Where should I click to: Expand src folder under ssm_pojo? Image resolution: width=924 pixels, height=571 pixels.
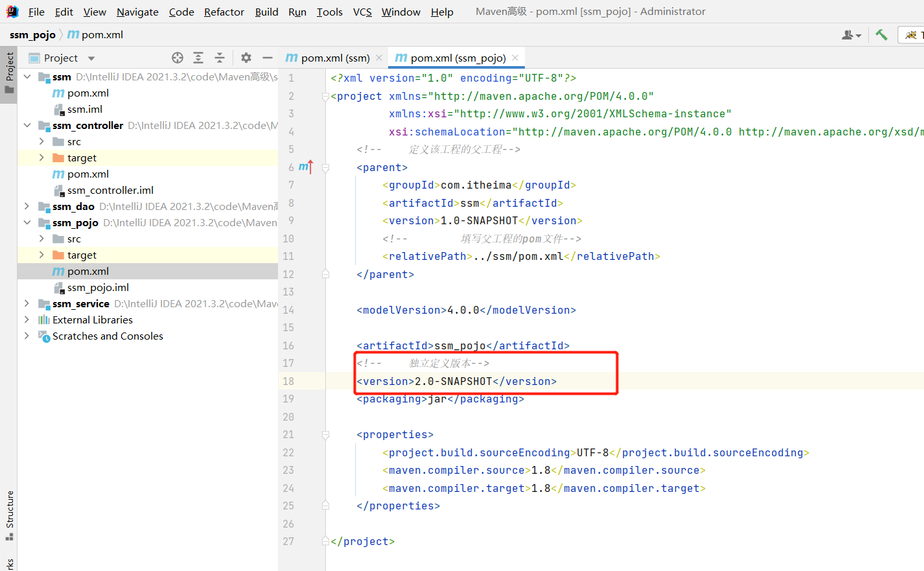tap(41, 239)
